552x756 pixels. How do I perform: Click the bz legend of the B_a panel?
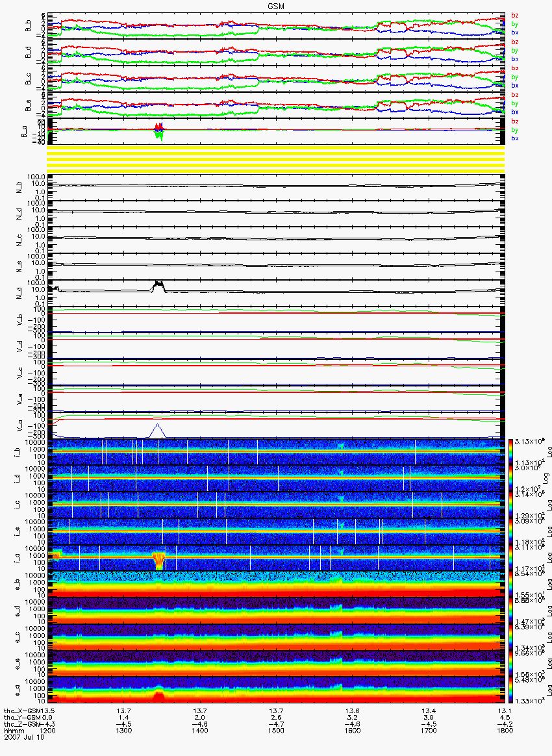(514, 121)
